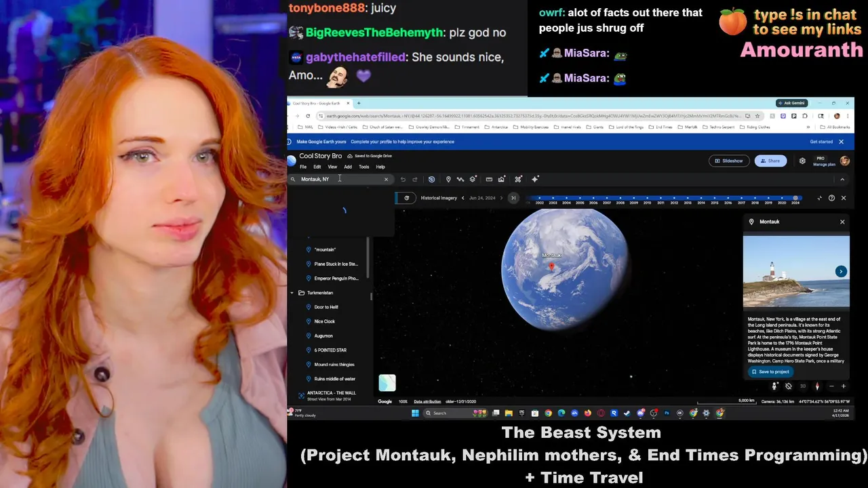Zoom in with the plus button
This screenshot has height=488, width=868.
844,386
